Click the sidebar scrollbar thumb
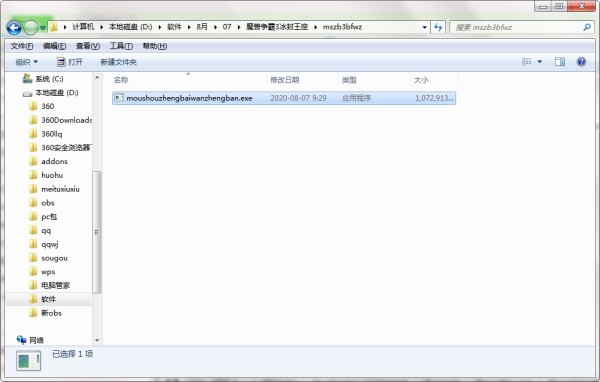This screenshot has width=600, height=382. click(97, 232)
